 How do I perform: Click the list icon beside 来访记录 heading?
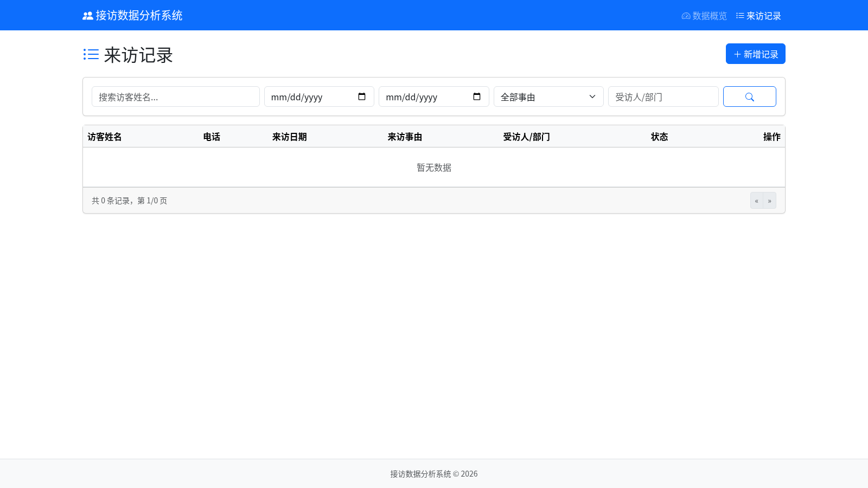(x=91, y=54)
